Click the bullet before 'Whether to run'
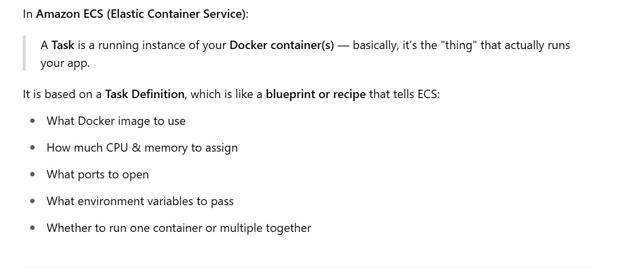644x275 pixels. [33, 228]
